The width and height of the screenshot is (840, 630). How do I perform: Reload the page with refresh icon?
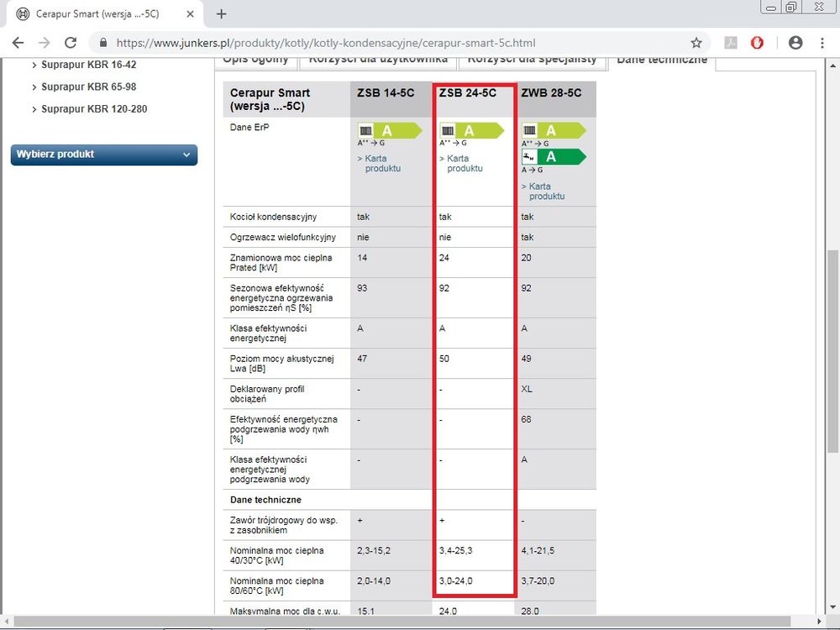coord(71,43)
